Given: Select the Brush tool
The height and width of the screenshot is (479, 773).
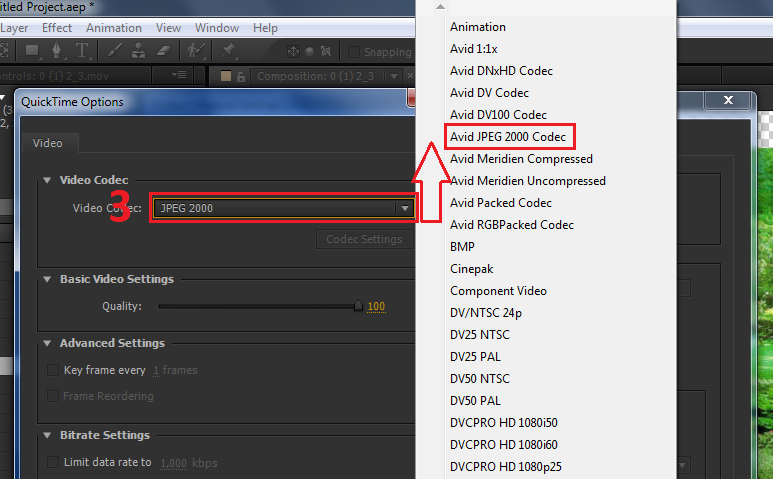Looking at the screenshot, I should pyautogui.click(x=114, y=51).
